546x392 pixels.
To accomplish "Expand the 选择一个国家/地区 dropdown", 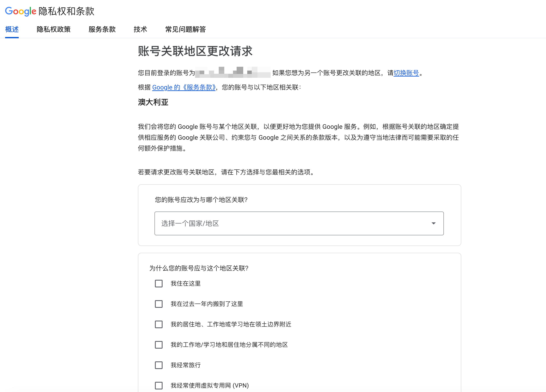I will coord(299,223).
